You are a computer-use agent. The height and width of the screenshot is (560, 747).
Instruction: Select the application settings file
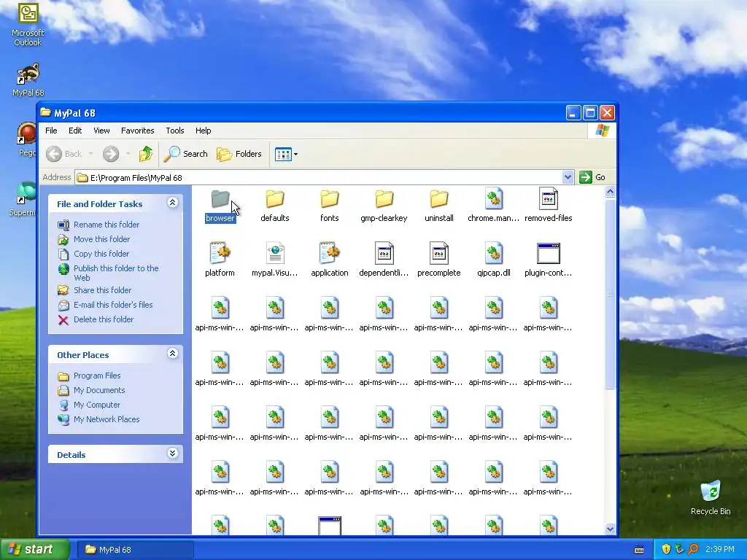tap(330, 260)
